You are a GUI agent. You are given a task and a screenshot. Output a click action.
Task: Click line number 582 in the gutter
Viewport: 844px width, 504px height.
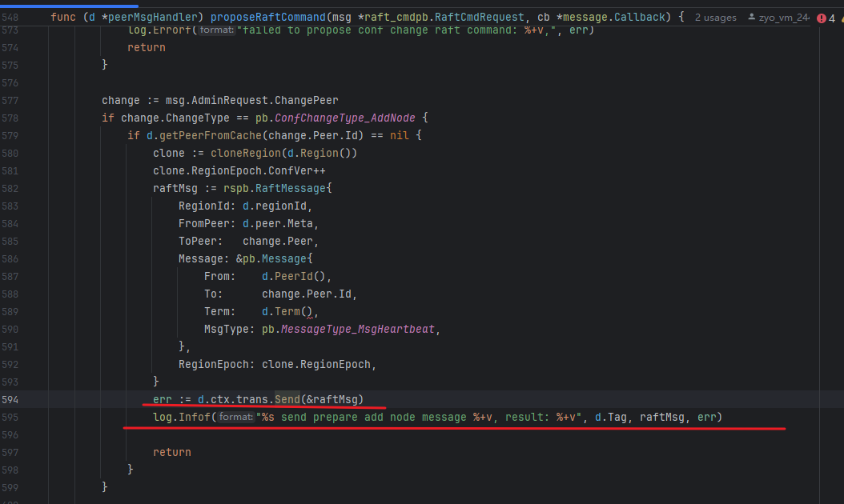(x=10, y=188)
